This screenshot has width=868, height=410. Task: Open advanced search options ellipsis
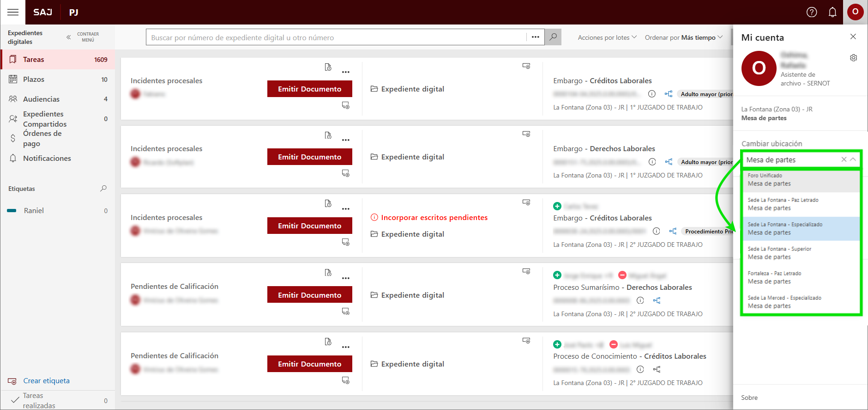pyautogui.click(x=535, y=37)
